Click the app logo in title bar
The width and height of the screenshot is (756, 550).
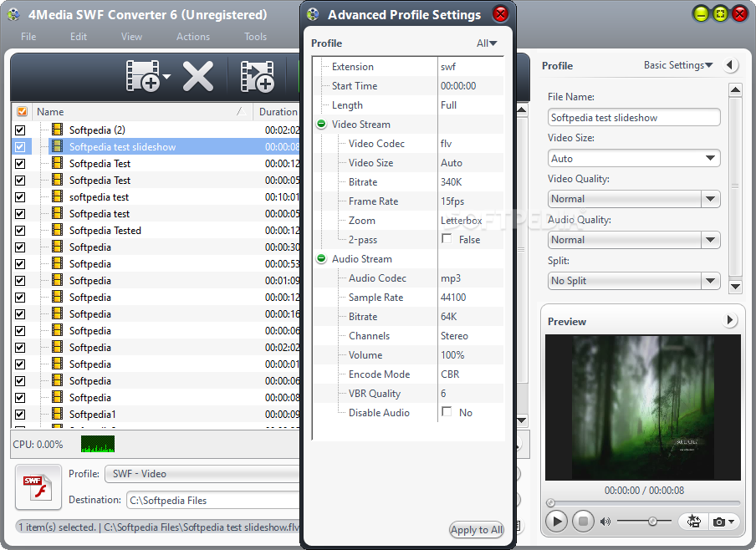13,14
